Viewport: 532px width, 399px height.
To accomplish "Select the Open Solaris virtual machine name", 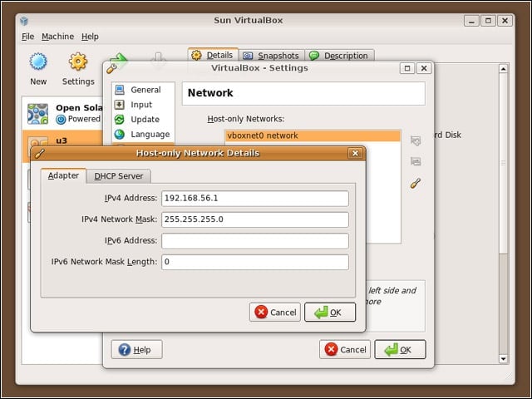I will 79,108.
